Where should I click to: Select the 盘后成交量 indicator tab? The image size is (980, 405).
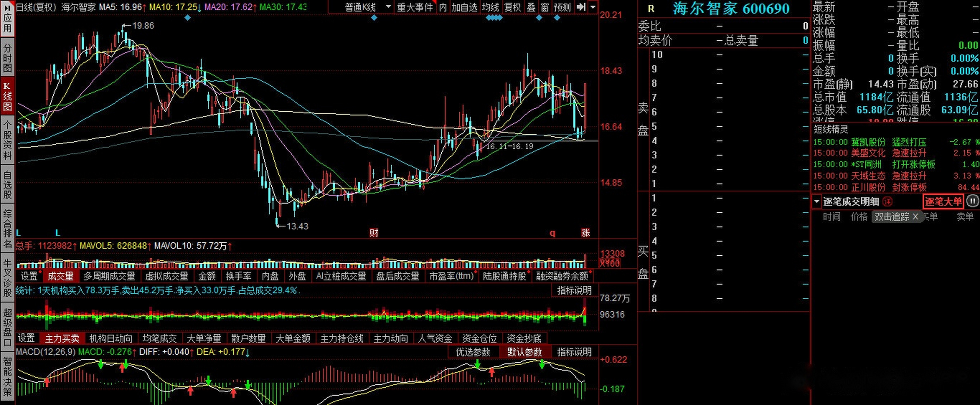(398, 276)
